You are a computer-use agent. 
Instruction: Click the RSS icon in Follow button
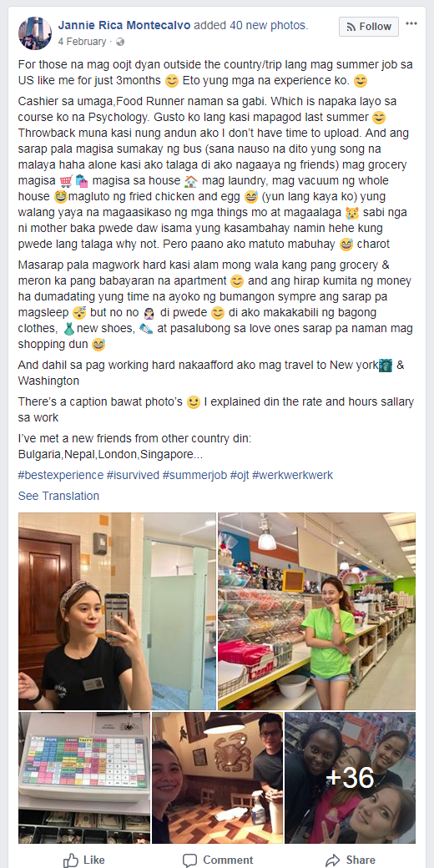click(351, 27)
